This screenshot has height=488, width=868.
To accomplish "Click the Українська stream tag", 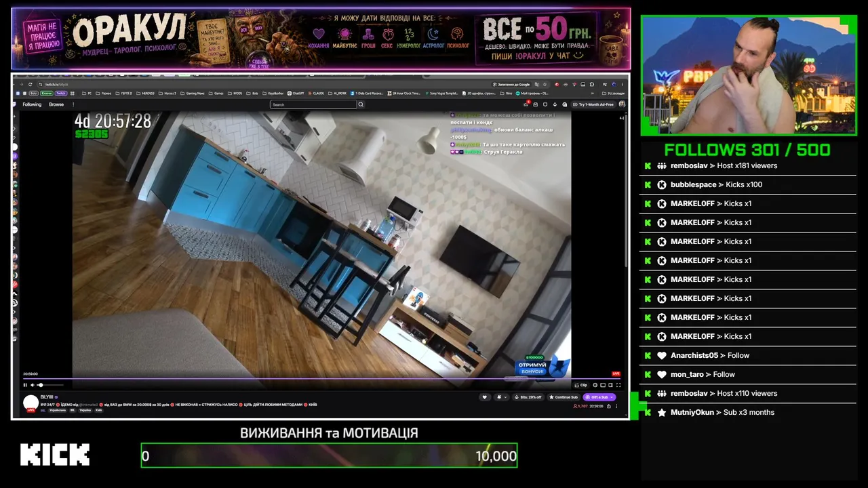I will [x=58, y=410].
